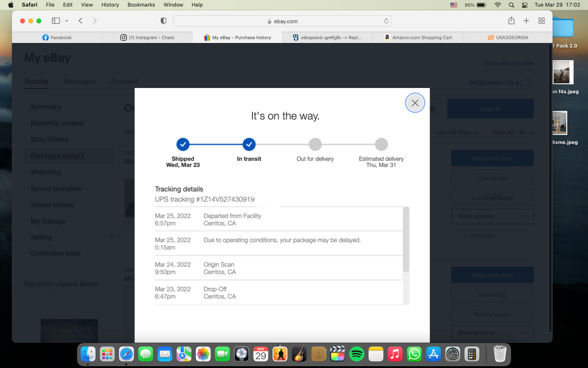Add a new Safari tab

point(526,21)
